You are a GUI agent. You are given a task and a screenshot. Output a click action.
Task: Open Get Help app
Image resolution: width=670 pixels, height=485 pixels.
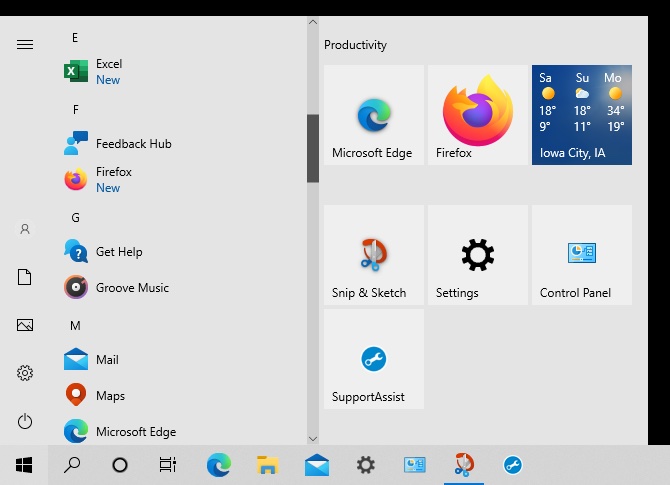(184, 252)
